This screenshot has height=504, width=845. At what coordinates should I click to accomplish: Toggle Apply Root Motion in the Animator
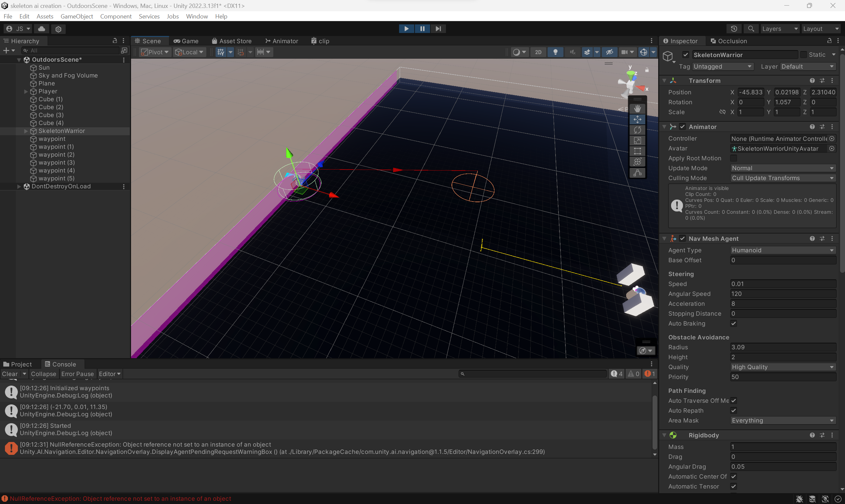pyautogui.click(x=733, y=158)
